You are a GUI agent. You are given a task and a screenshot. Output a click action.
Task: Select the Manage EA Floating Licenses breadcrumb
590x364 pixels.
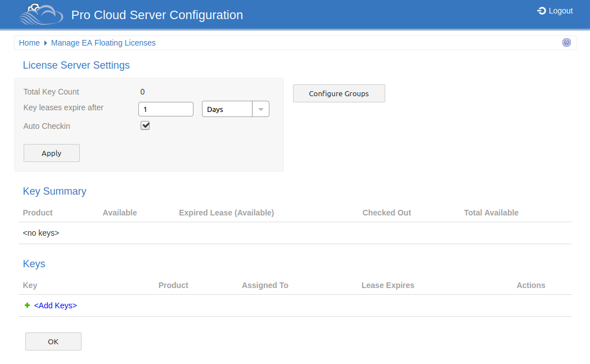coord(103,43)
